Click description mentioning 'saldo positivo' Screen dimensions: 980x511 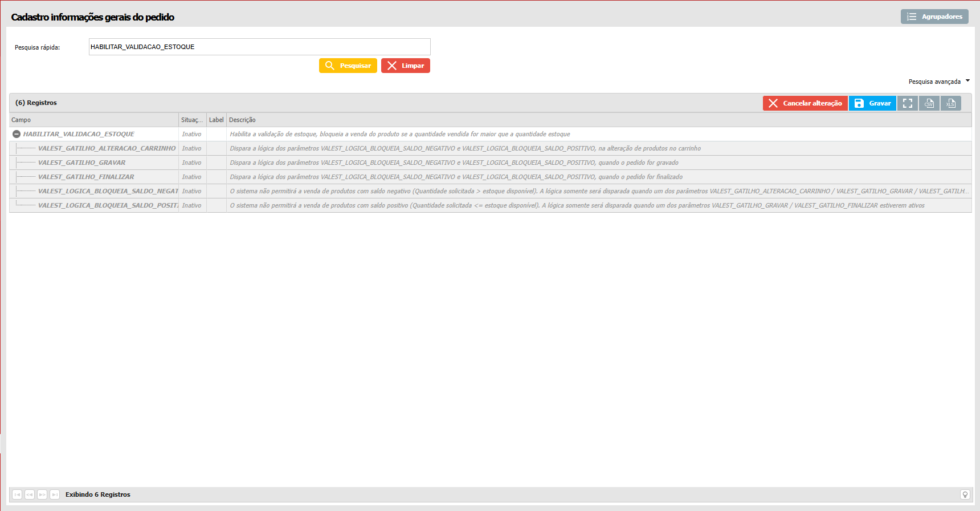click(577, 205)
